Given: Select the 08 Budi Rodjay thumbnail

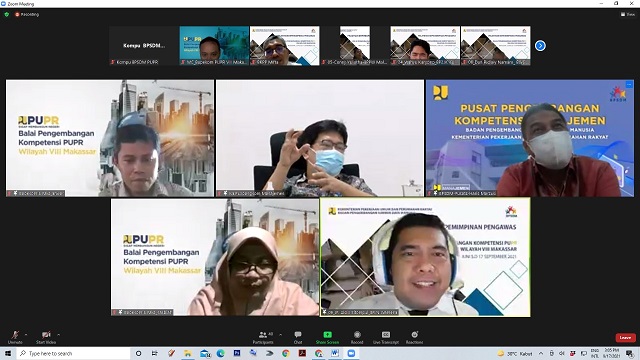Looking at the screenshot, I should pyautogui.click(x=496, y=46).
